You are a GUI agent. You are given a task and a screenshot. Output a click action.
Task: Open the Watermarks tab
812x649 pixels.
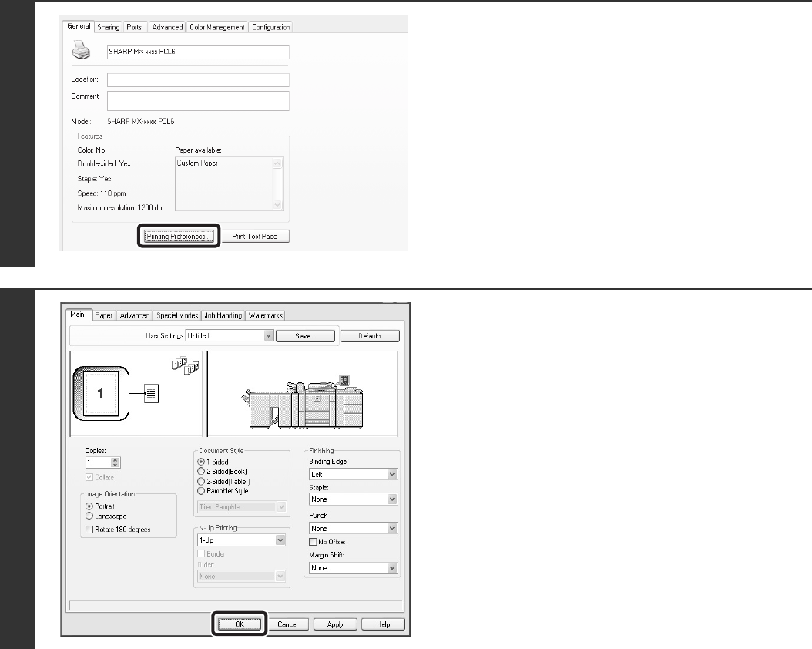tap(265, 315)
